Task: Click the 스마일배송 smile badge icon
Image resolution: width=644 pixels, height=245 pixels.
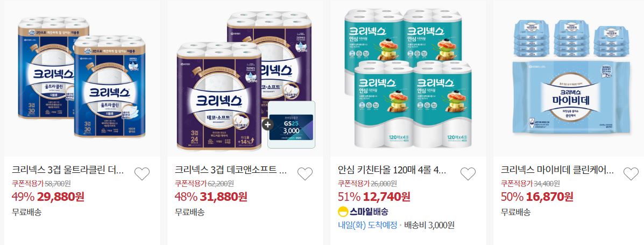Action: [x=343, y=212]
